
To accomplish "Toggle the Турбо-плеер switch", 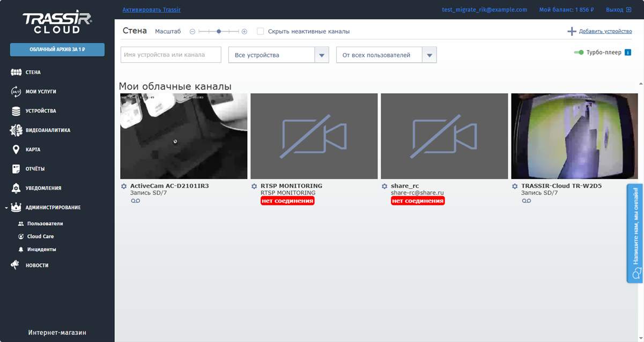I will tap(579, 53).
